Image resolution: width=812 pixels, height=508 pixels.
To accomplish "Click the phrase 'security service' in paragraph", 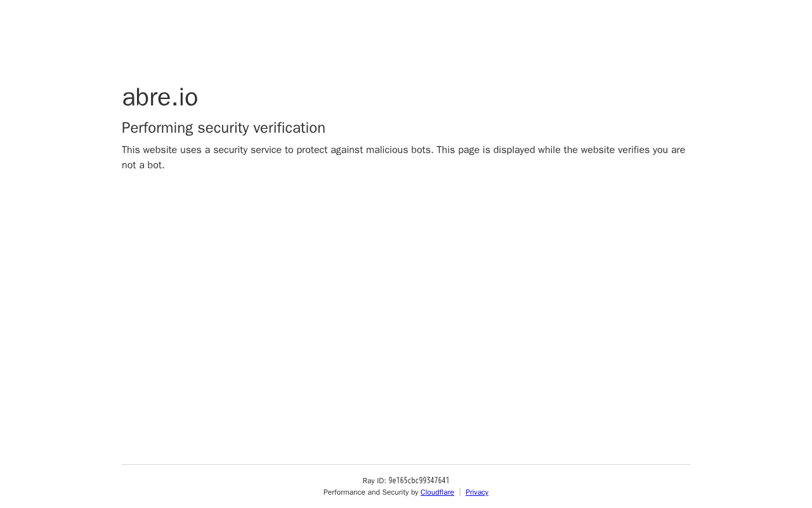I will [247, 150].
